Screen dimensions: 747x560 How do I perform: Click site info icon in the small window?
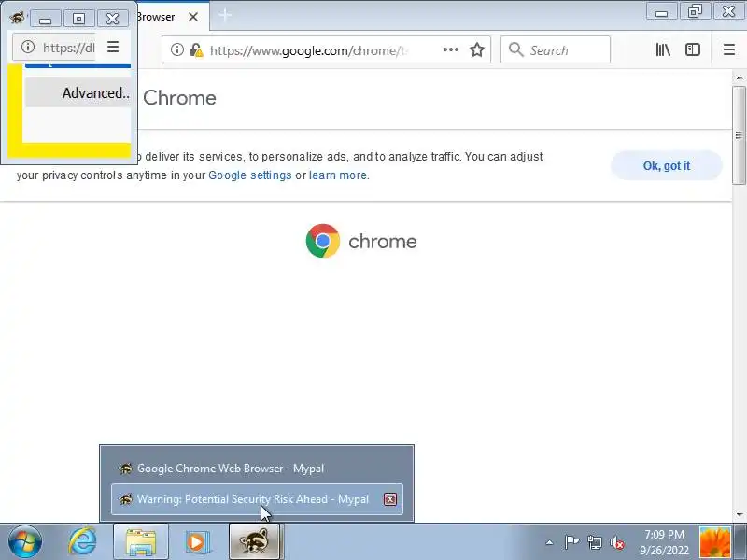click(x=28, y=47)
